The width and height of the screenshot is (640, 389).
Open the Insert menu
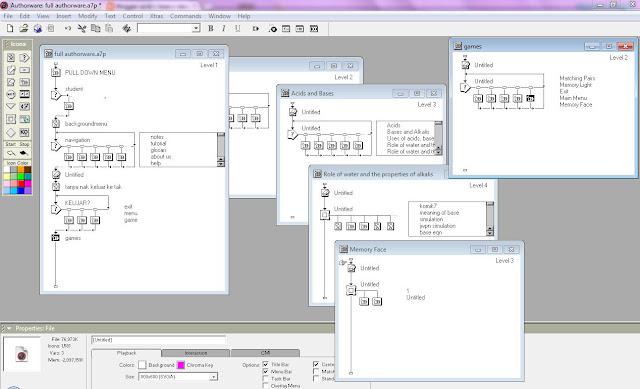pyautogui.click(x=64, y=16)
